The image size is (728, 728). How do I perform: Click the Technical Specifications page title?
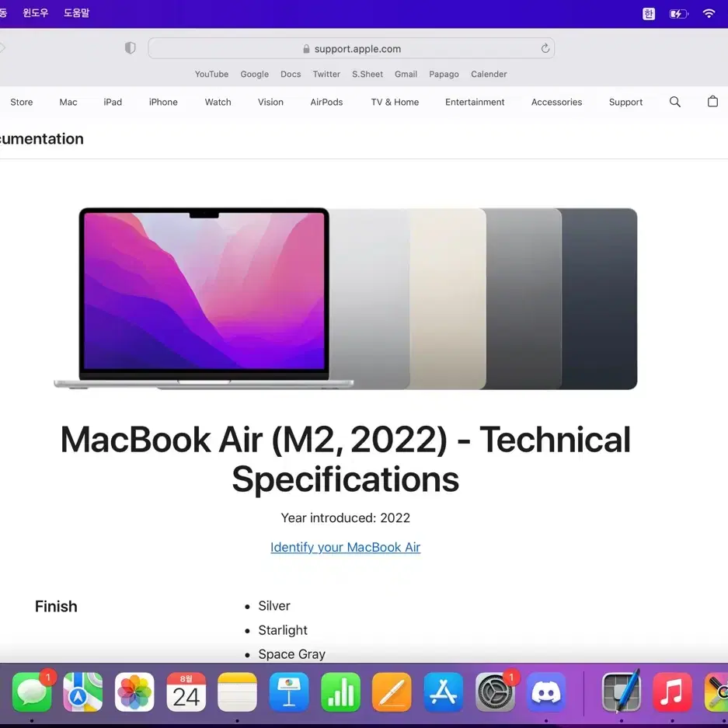[346, 458]
